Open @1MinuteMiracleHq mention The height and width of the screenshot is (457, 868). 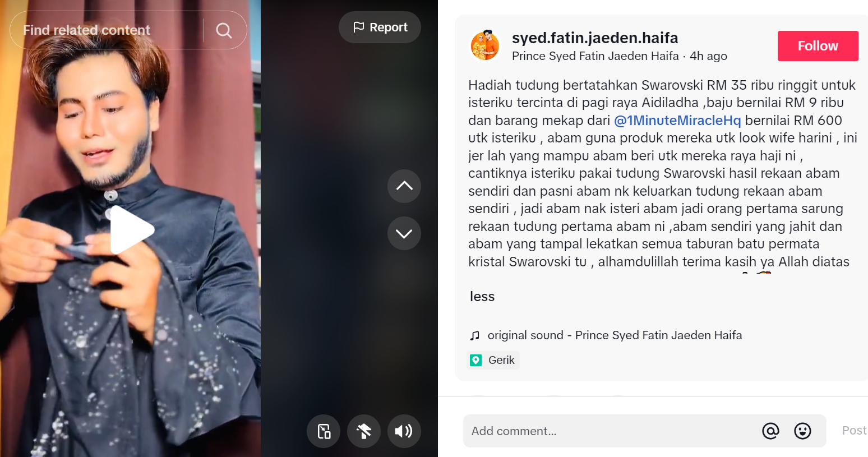click(x=677, y=121)
